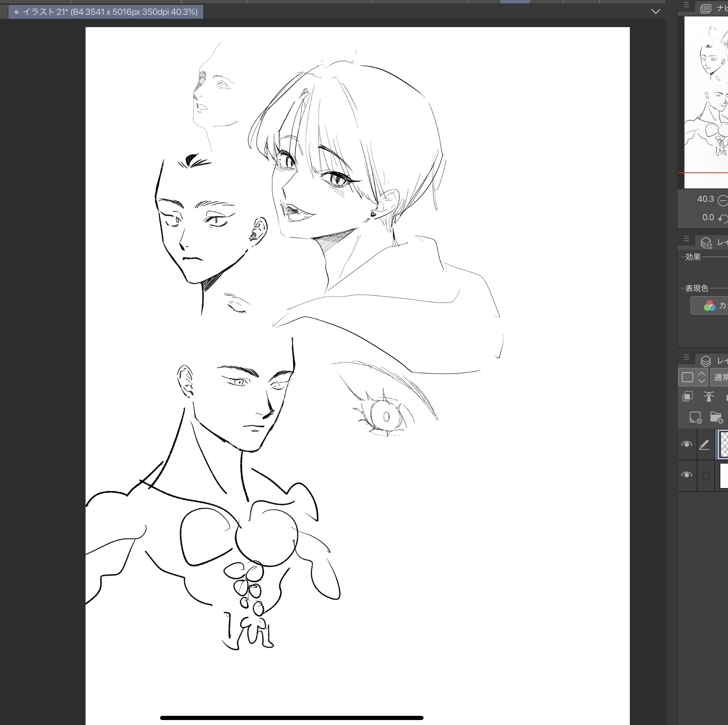Open the Layer Property panel menu
The width and height of the screenshot is (728, 725).
click(686, 239)
